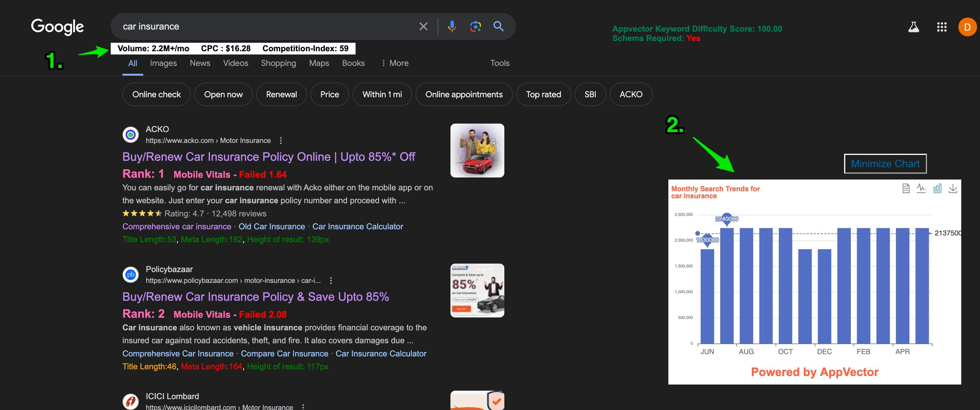Apply Renewal filter chip
This screenshot has width=980, height=410.
[x=281, y=94]
